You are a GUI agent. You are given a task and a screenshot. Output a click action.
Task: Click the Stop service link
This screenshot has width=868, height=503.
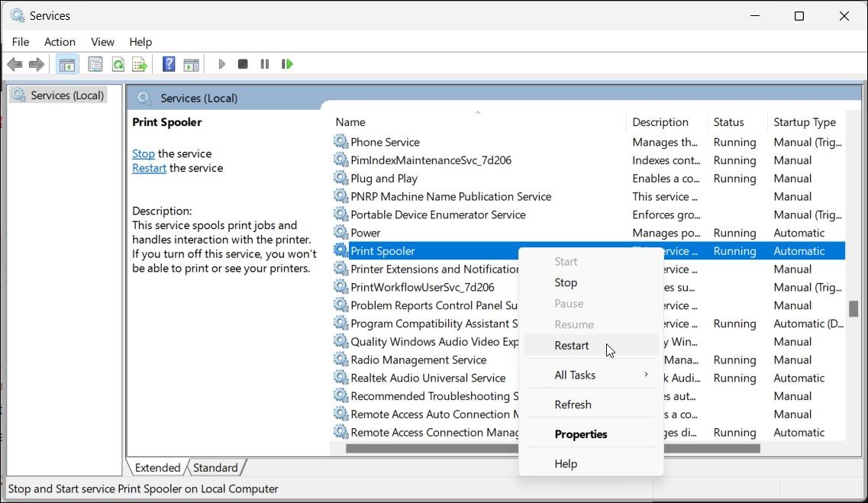[x=143, y=153]
